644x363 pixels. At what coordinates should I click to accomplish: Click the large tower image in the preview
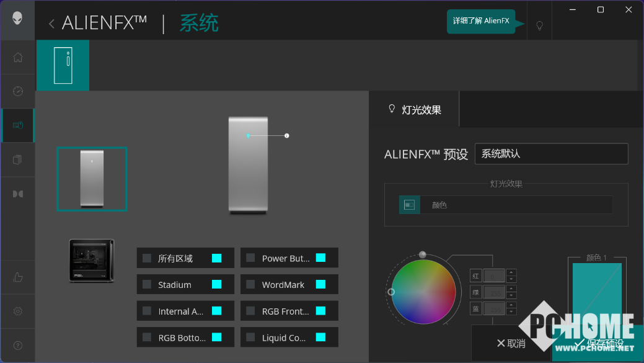pos(248,166)
